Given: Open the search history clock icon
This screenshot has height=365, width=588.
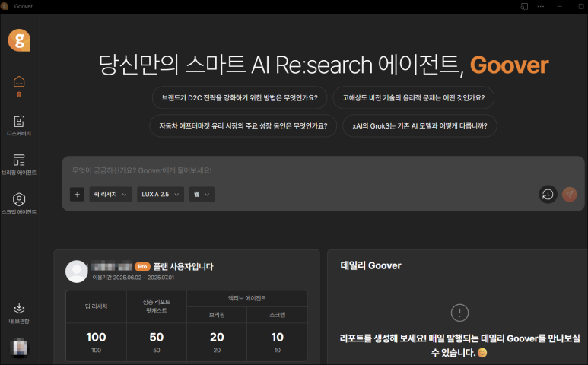Looking at the screenshot, I should pyautogui.click(x=548, y=194).
